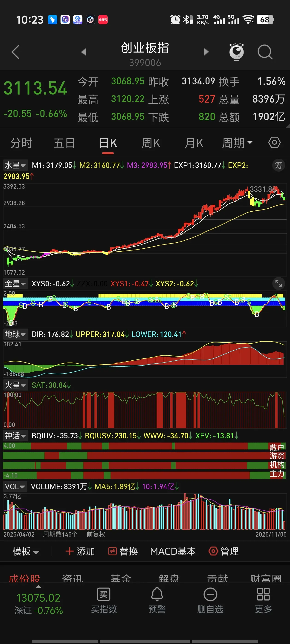Tap 换手 1.56% value
Viewport: 290px width, 644px height.
pos(272,81)
